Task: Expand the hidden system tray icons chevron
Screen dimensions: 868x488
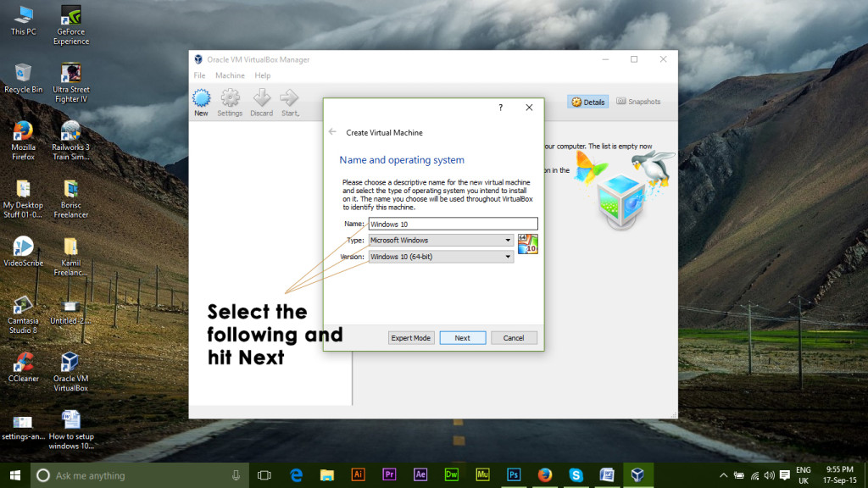Action: (723, 475)
